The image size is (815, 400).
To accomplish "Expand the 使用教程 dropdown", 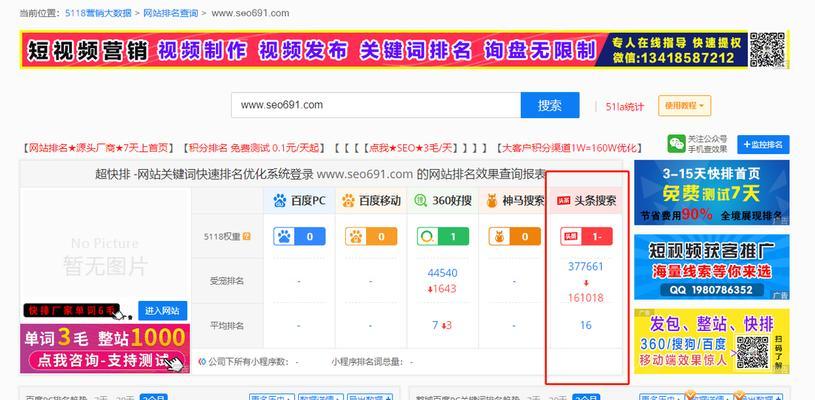I will point(684,105).
